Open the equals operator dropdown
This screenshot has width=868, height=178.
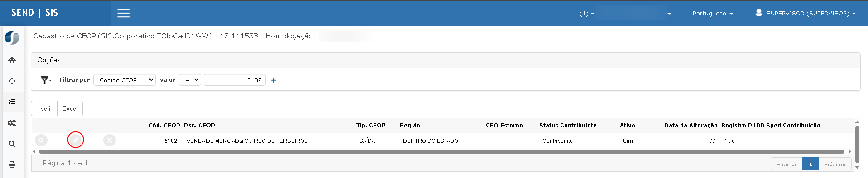(x=190, y=80)
